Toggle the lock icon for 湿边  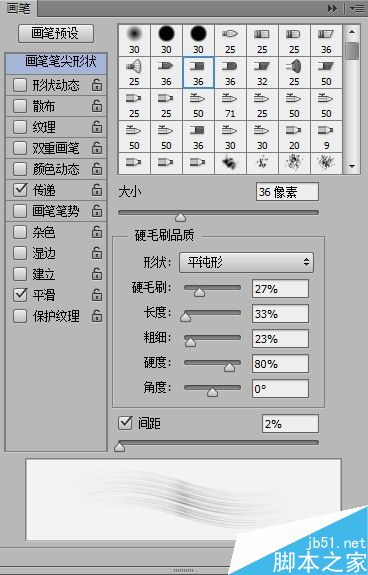pyautogui.click(x=97, y=253)
